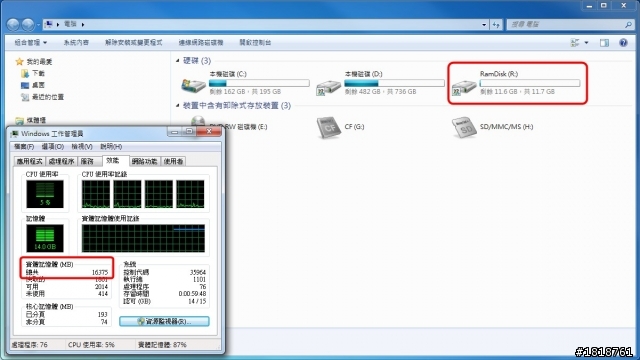Click the RamDisk R: capacity bar
The width and height of the screenshot is (640, 360).
[x=530, y=83]
